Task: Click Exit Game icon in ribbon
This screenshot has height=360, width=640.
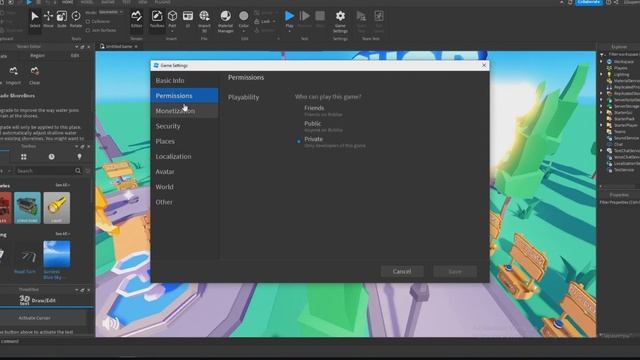Action: point(379,21)
